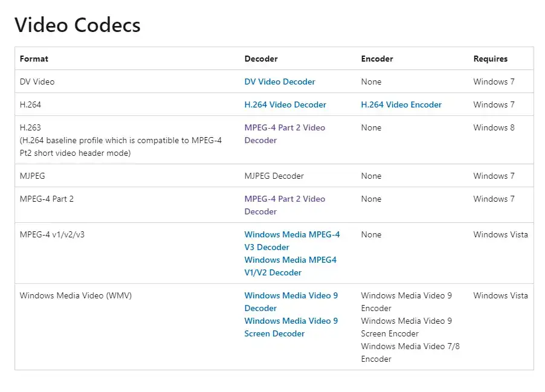
Task: Click "None" encoder in the MPEG-4 Part 2 row
Action: point(371,199)
